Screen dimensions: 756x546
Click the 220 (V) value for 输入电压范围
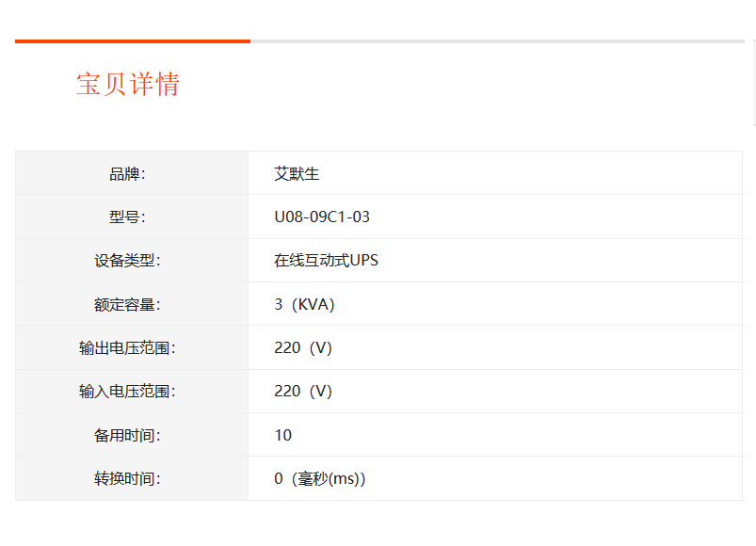pos(303,392)
